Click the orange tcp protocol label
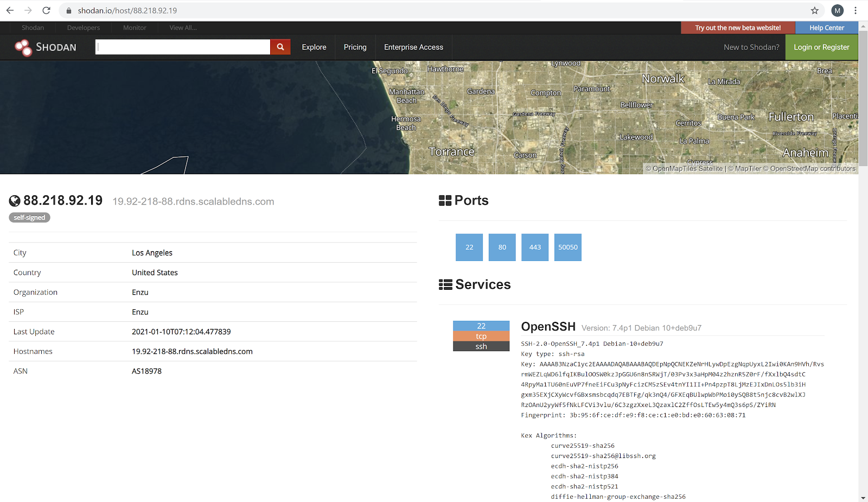 click(481, 336)
